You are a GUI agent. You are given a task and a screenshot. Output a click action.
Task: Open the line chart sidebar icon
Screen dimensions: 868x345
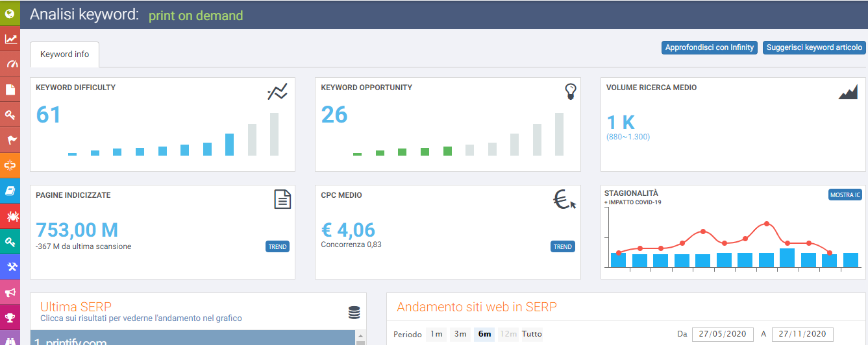(10, 38)
